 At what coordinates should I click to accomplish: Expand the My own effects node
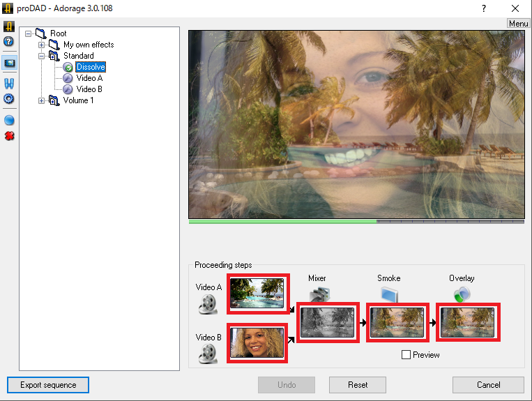[x=41, y=45]
